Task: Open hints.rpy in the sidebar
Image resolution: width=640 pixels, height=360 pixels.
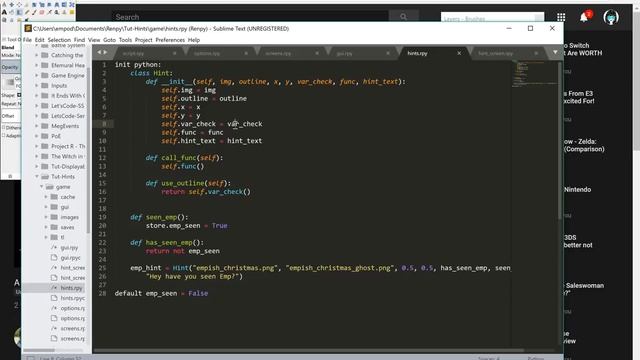Action: (x=71, y=288)
